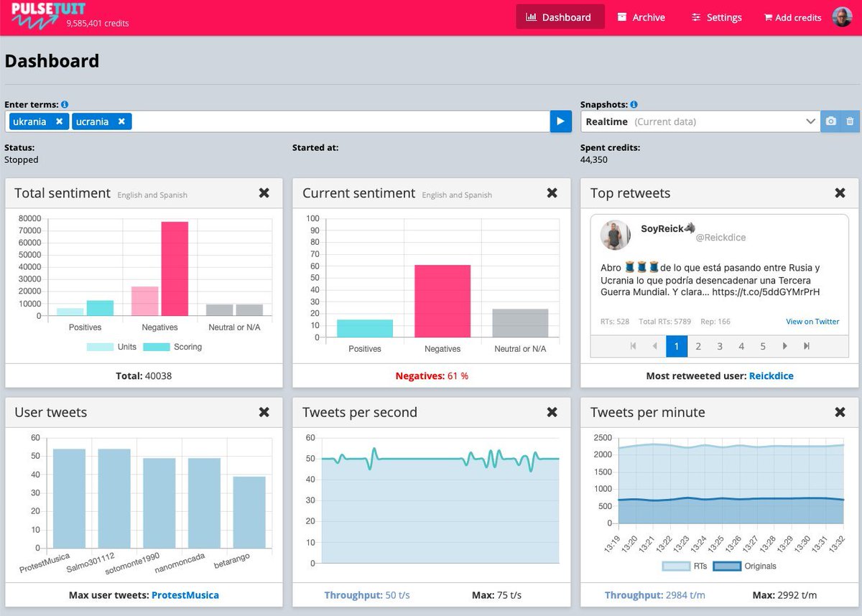
Task: Select page 2 of top retweets
Action: click(698, 346)
